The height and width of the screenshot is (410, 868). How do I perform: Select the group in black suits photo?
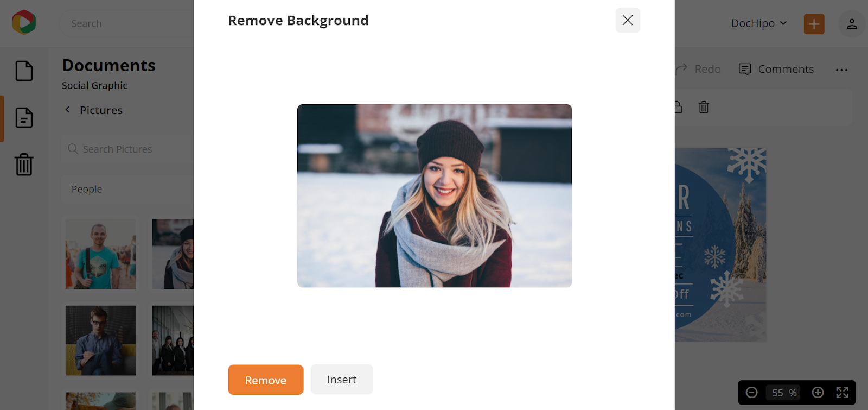coord(173,340)
